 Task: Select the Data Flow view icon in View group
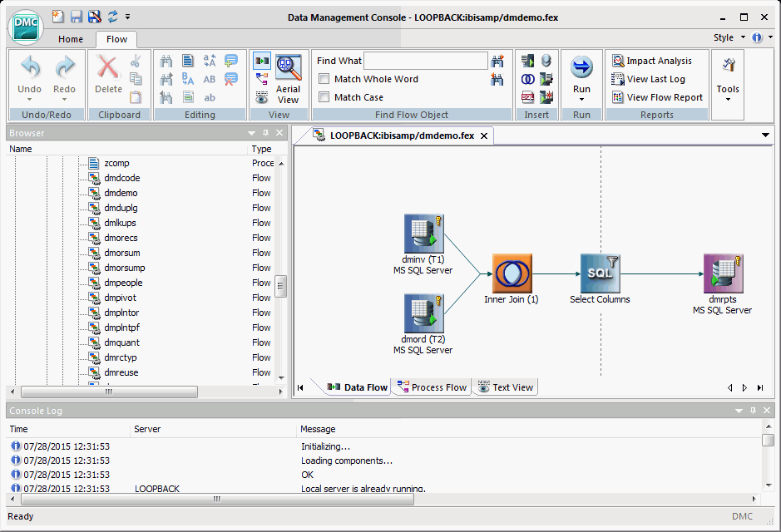262,62
